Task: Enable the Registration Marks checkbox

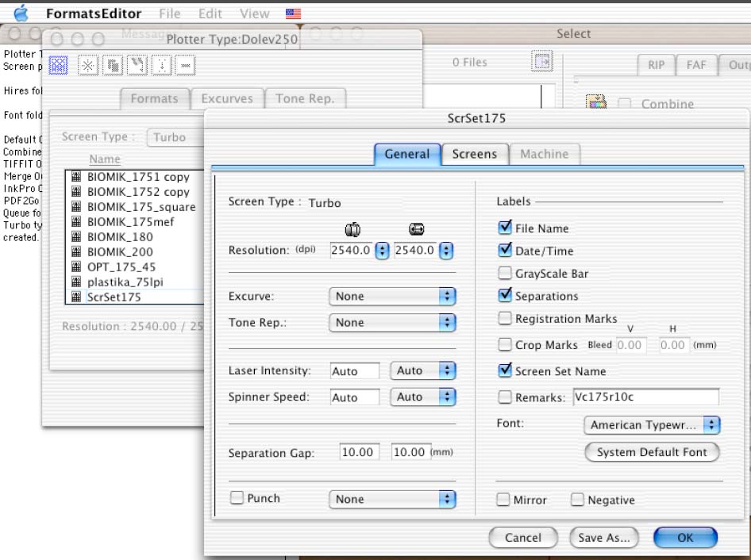Action: [505, 318]
